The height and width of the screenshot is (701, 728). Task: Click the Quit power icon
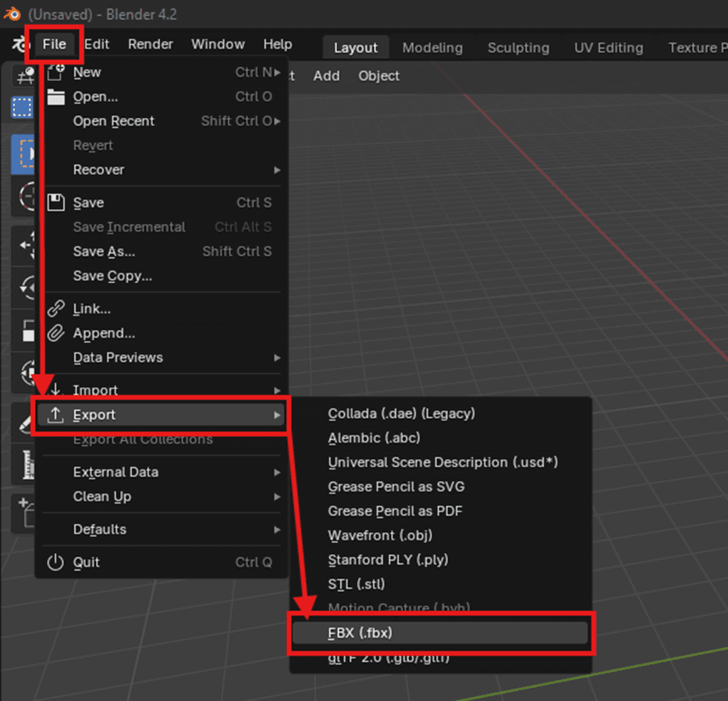56,562
